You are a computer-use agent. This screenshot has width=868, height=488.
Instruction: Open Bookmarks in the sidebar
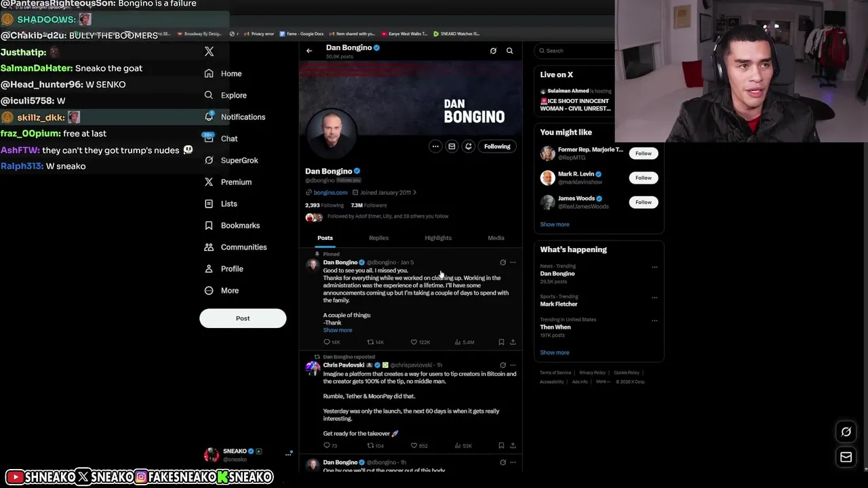pos(232,225)
